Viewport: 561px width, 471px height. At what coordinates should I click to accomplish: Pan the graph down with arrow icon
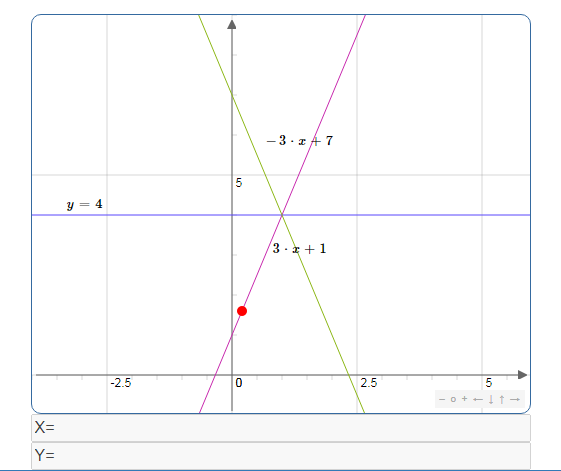pyautogui.click(x=491, y=399)
